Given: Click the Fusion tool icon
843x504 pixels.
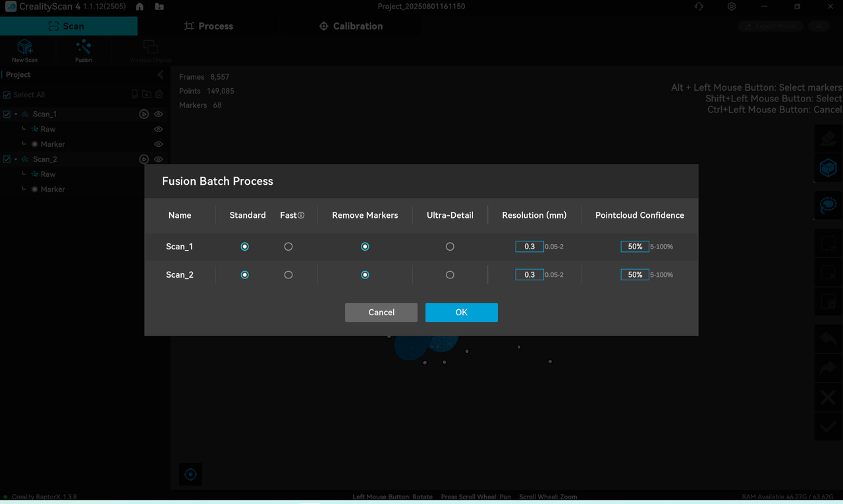Looking at the screenshot, I should [x=84, y=47].
